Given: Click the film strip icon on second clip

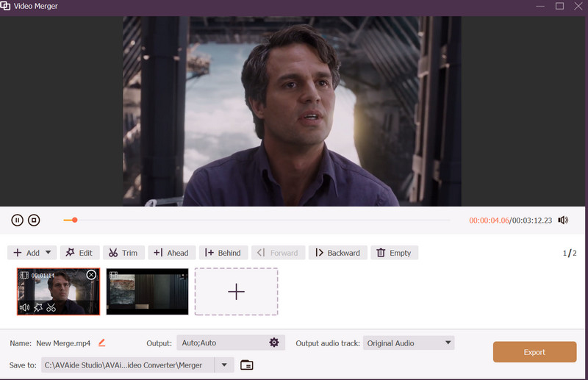Looking at the screenshot, I should point(114,275).
